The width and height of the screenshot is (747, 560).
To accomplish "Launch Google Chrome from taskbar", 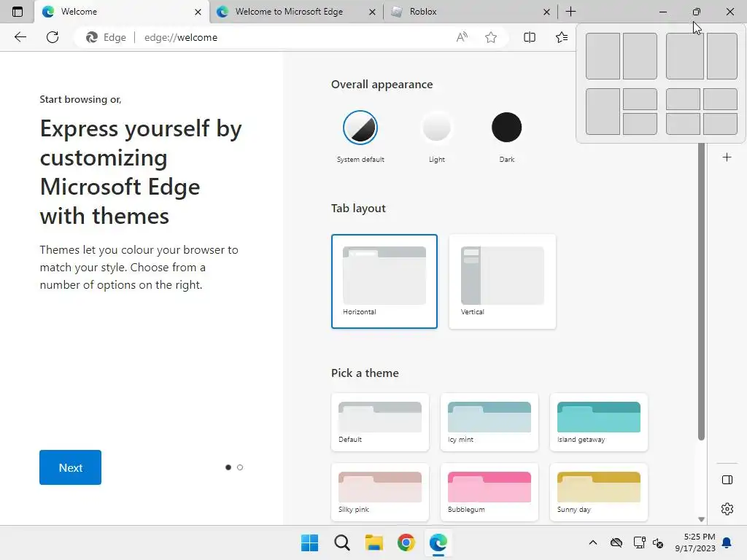I will (x=406, y=542).
